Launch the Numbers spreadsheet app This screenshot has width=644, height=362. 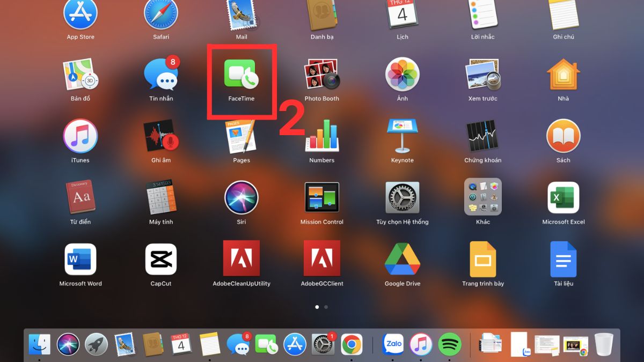pyautogui.click(x=321, y=137)
